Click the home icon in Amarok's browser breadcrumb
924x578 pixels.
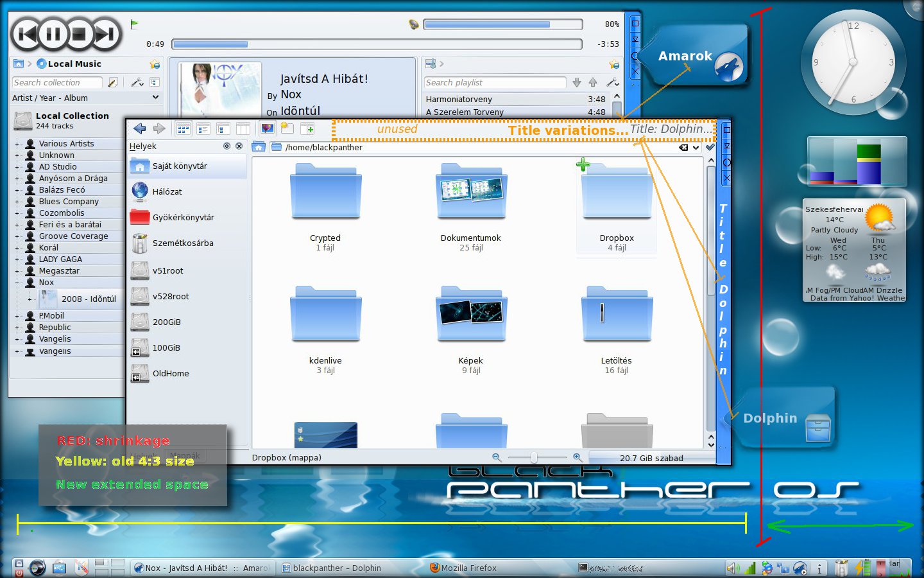pos(19,64)
